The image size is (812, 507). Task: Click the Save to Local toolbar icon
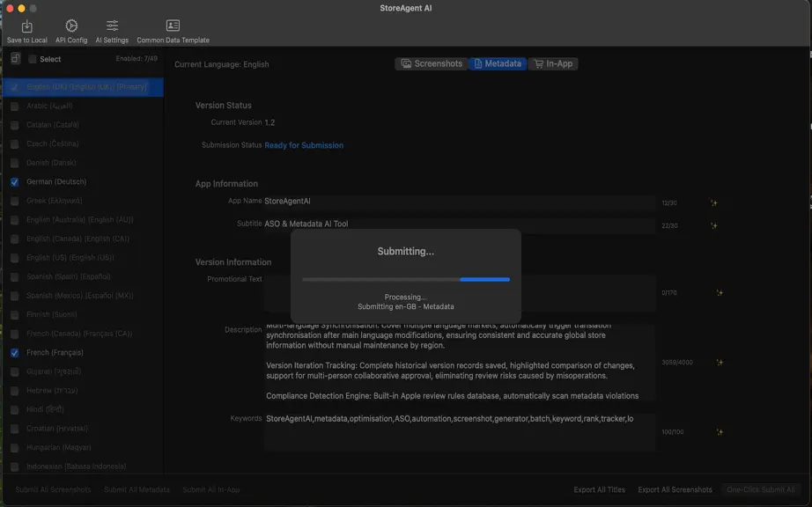pos(27,31)
